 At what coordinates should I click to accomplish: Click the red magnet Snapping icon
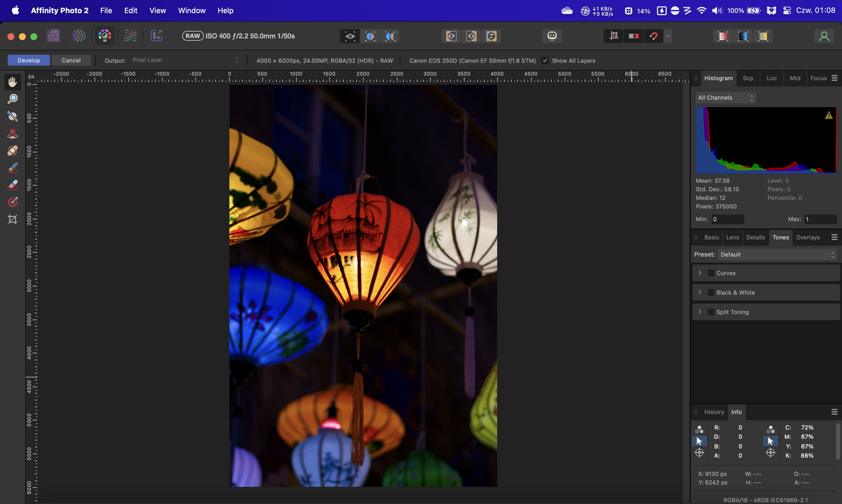(654, 36)
